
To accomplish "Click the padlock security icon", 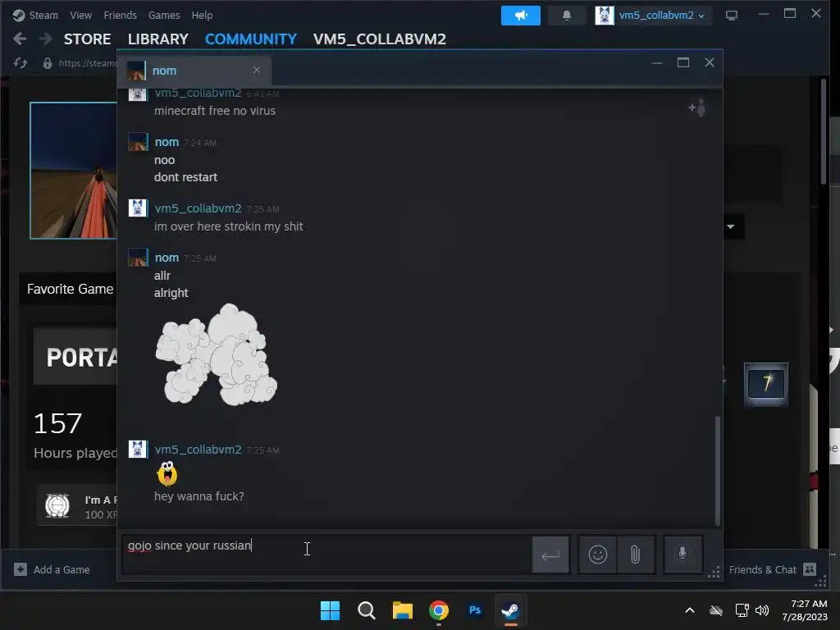I will pos(48,63).
